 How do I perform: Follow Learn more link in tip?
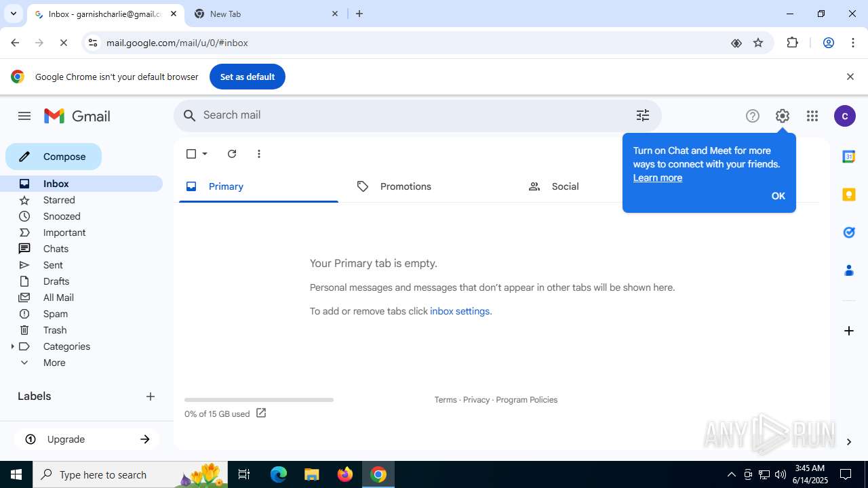point(658,178)
